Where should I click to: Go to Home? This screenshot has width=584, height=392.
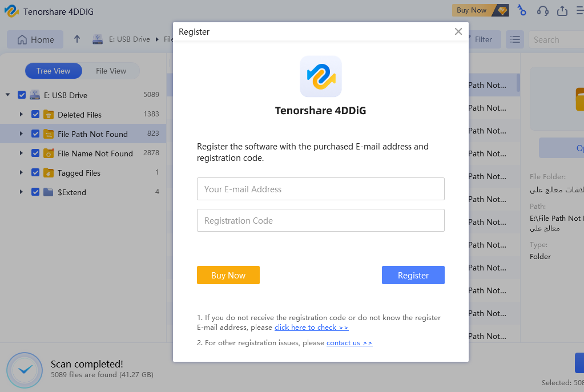(x=35, y=39)
